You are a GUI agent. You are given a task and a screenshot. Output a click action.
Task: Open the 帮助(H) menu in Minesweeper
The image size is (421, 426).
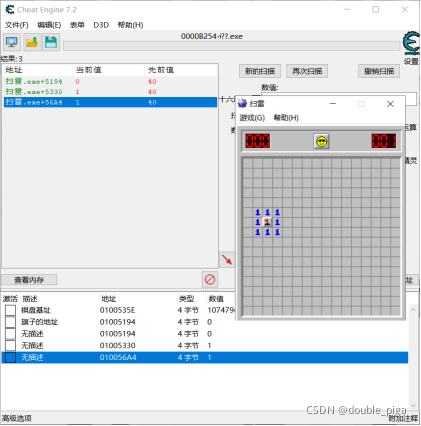pos(286,118)
